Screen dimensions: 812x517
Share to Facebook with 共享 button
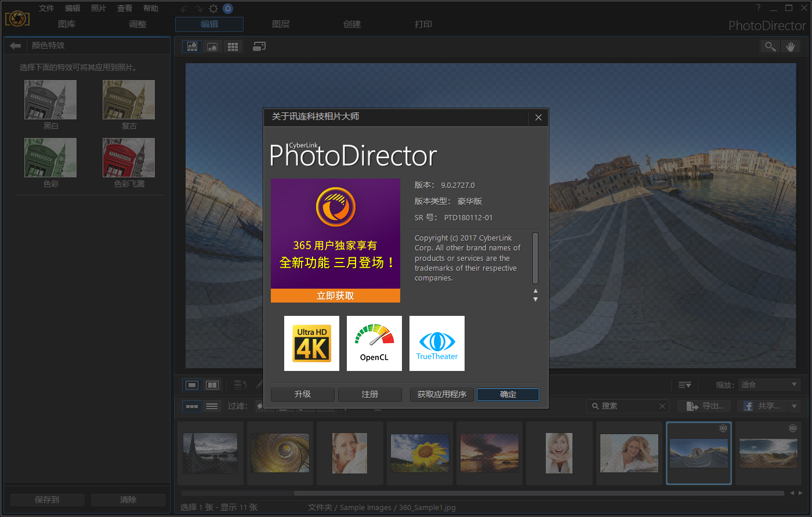(763, 406)
